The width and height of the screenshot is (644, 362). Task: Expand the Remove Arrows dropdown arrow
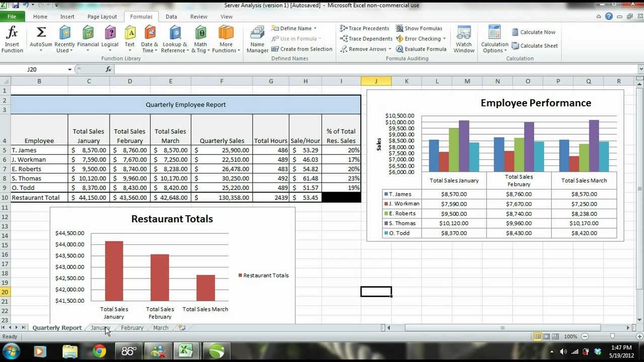pos(390,49)
